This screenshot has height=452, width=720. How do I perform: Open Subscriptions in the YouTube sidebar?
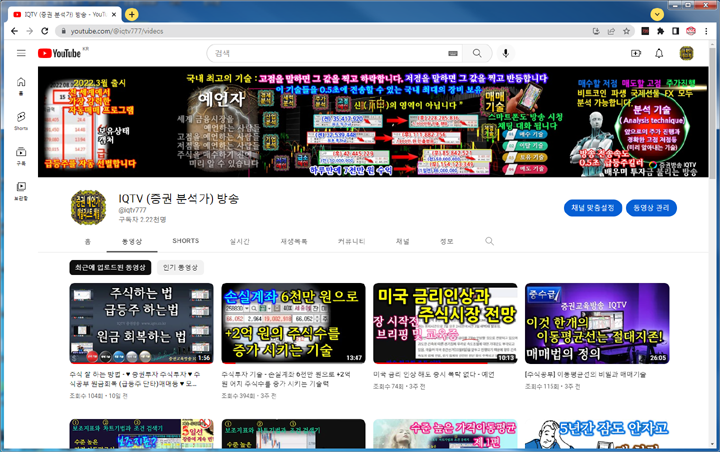click(x=21, y=156)
